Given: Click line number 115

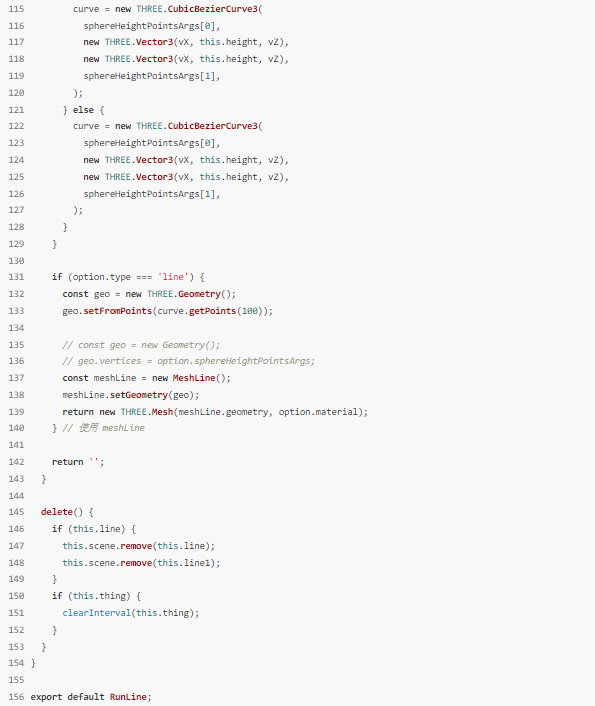Looking at the screenshot, I should tap(16, 9).
